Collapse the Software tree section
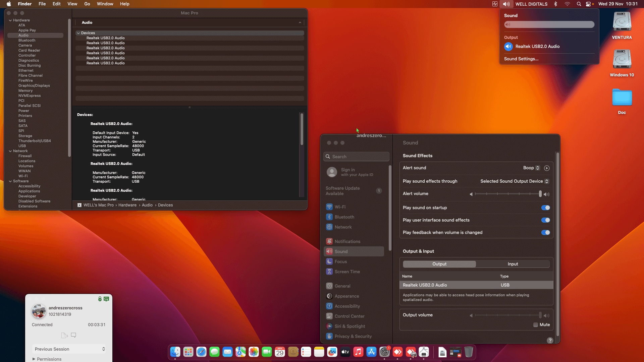Image resolution: width=644 pixels, height=362 pixels. tap(10, 181)
